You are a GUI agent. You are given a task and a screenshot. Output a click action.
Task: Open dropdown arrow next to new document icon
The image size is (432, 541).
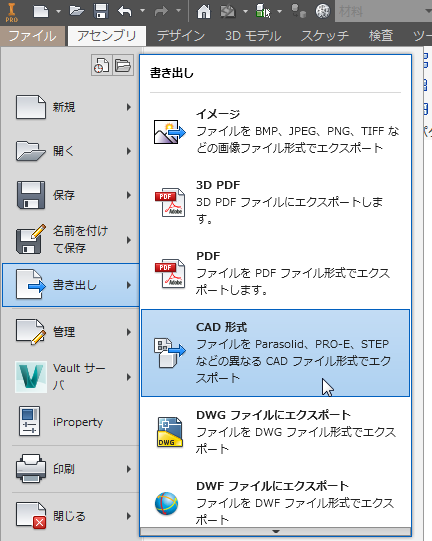[58, 11]
